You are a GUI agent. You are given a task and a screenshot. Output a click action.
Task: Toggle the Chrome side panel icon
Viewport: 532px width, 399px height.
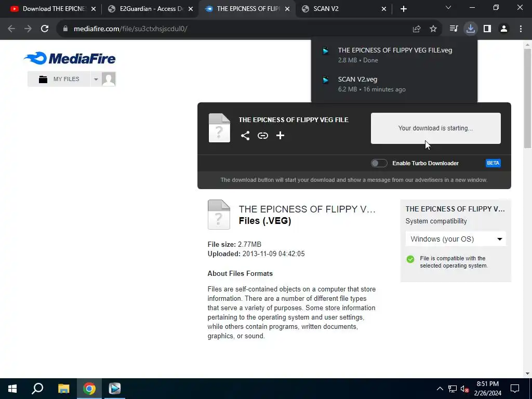pyautogui.click(x=487, y=29)
